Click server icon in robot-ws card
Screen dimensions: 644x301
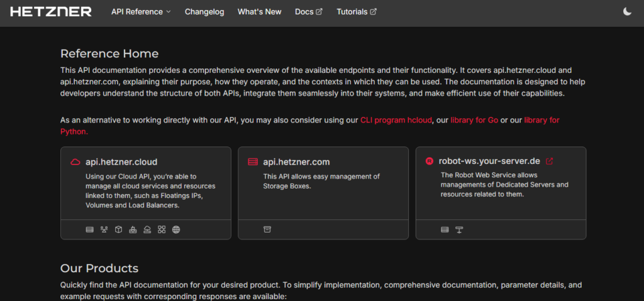[445, 229]
